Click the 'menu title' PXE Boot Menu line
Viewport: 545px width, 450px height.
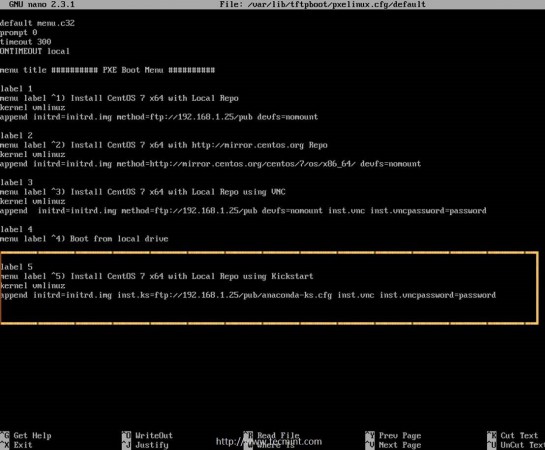point(107,70)
